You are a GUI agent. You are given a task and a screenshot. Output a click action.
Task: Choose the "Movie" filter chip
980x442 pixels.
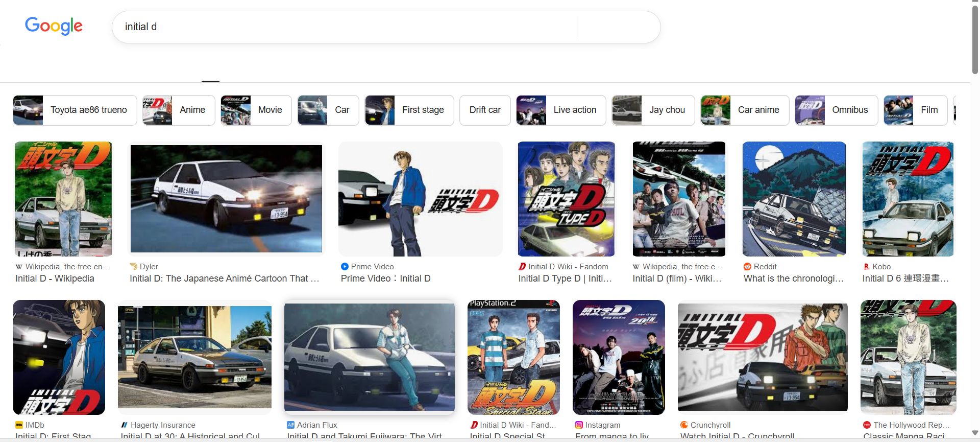pyautogui.click(x=256, y=110)
